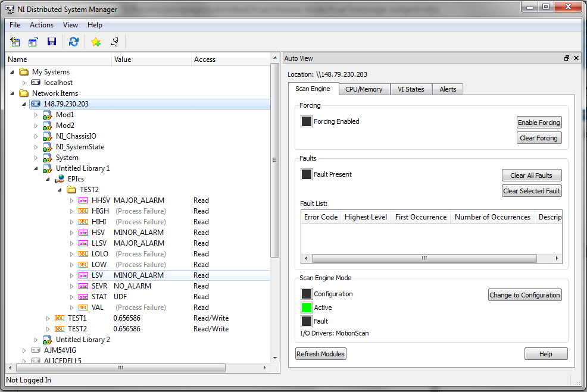Click the Open View toolbar icon
Viewport: 587px width, 392px height.
33,42
